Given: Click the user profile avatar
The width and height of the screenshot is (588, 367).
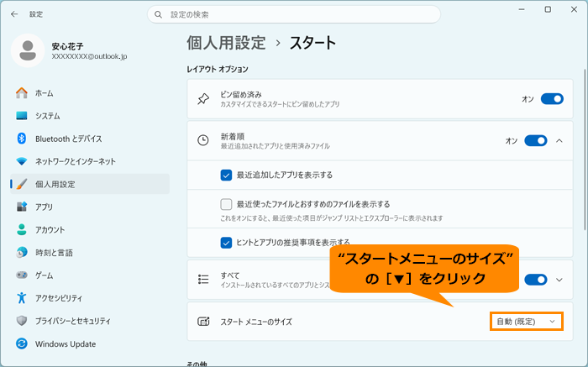Looking at the screenshot, I should click(x=28, y=50).
